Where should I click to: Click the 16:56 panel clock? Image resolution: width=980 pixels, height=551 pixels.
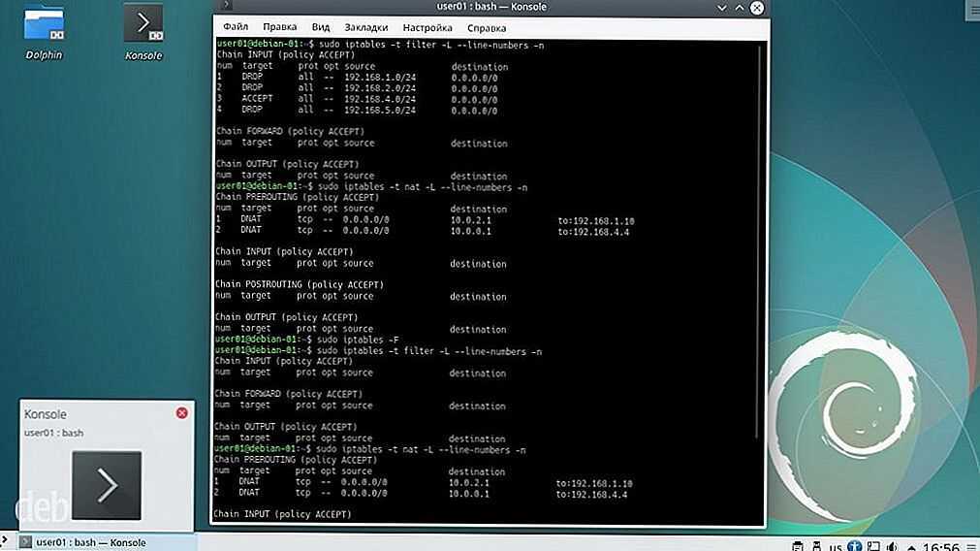940,546
